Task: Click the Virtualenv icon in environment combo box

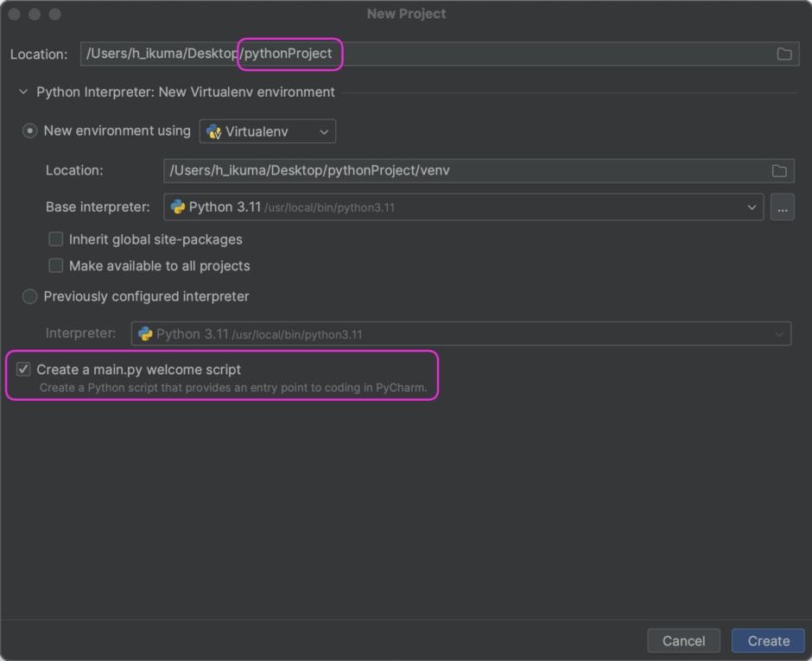Action: 214,132
